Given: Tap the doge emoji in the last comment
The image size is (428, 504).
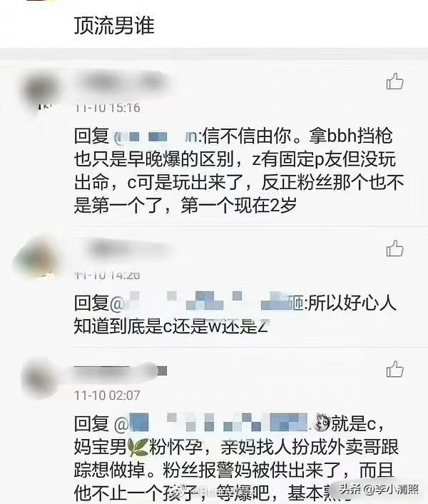Looking at the screenshot, I should (x=322, y=423).
